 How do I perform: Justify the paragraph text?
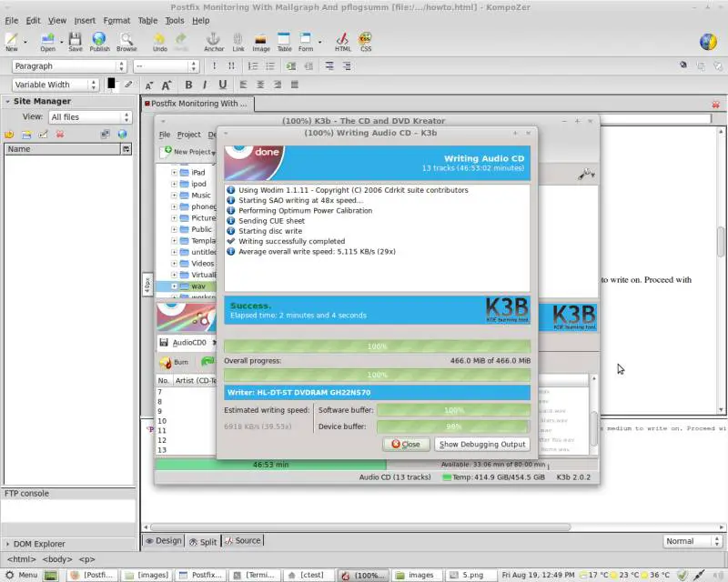[294, 85]
